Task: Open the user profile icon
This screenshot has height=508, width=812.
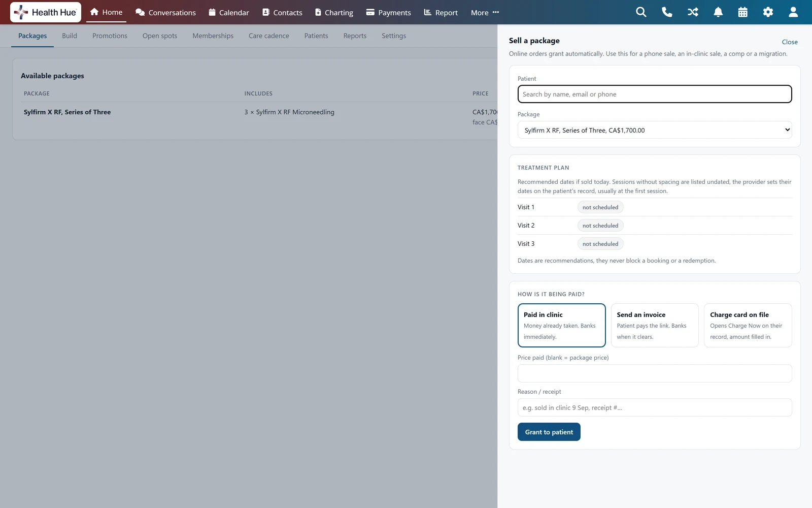Action: point(793,12)
